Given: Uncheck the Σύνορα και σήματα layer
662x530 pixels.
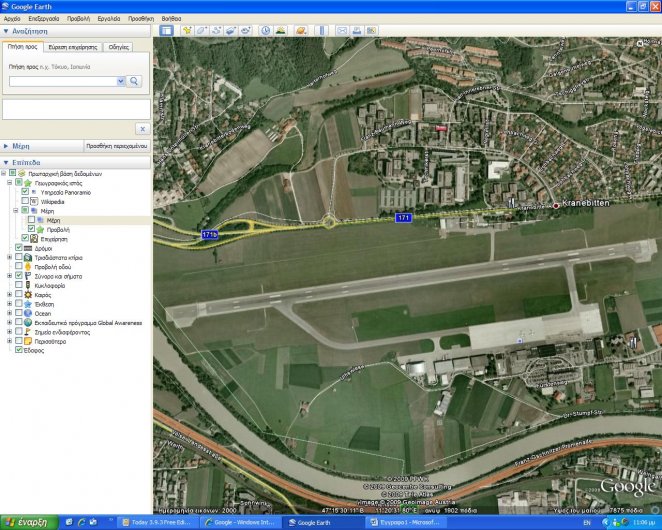Looking at the screenshot, I should pos(19,276).
